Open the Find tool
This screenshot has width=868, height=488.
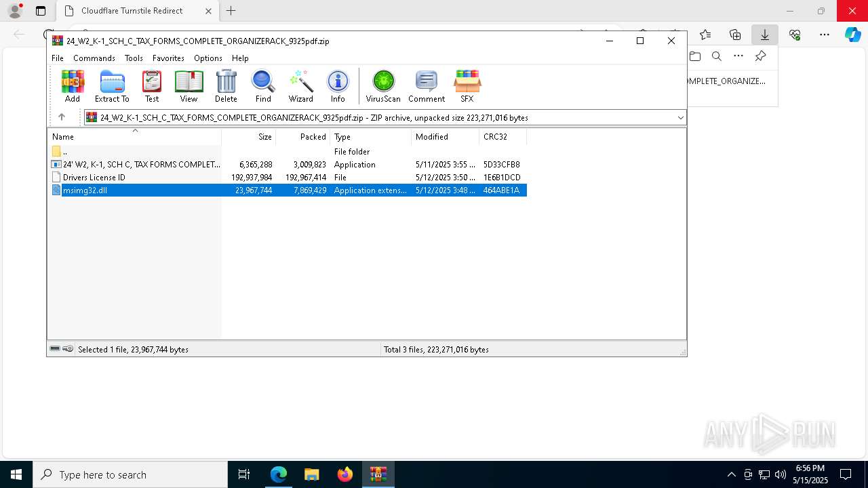(263, 86)
